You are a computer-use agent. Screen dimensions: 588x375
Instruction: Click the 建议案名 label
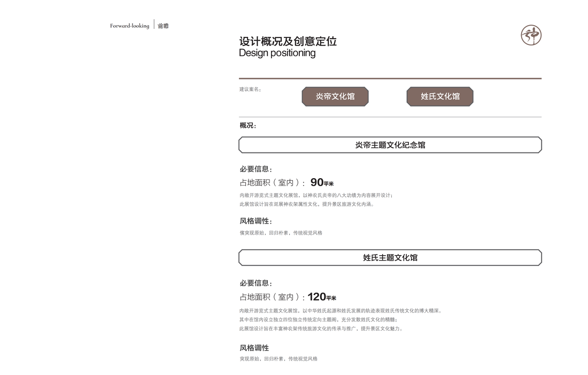[x=250, y=89]
